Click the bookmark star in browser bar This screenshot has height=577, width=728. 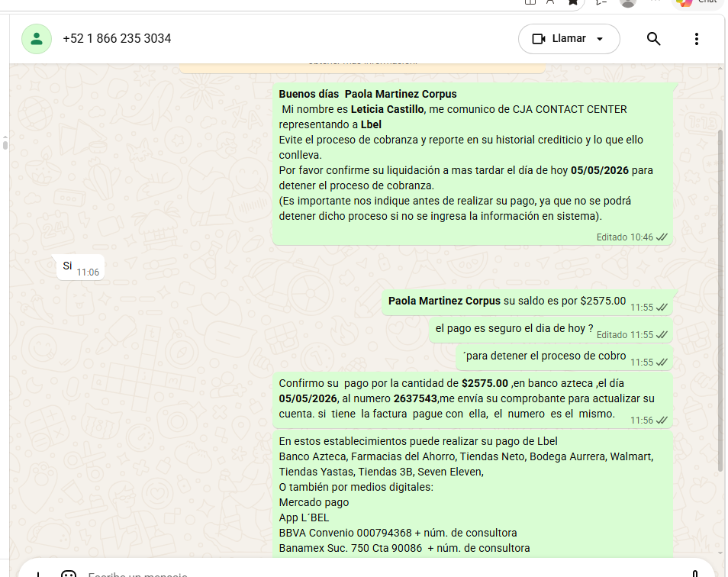point(573,2)
